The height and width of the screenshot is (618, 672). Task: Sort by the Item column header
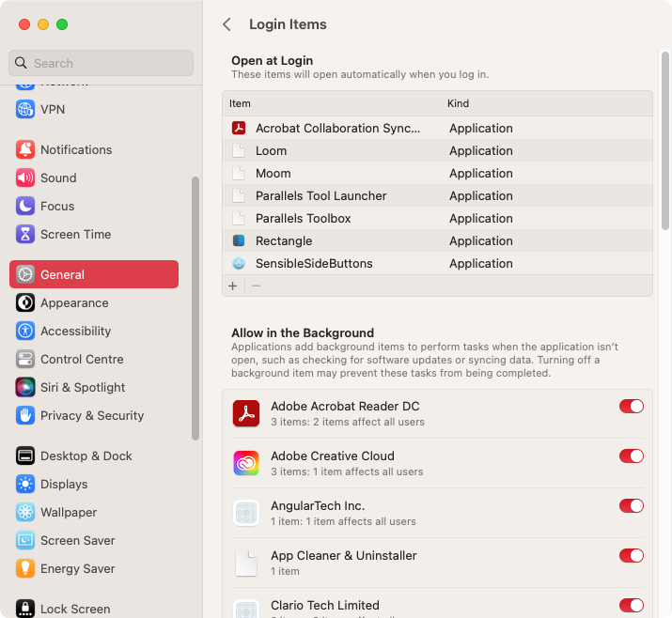pos(240,103)
